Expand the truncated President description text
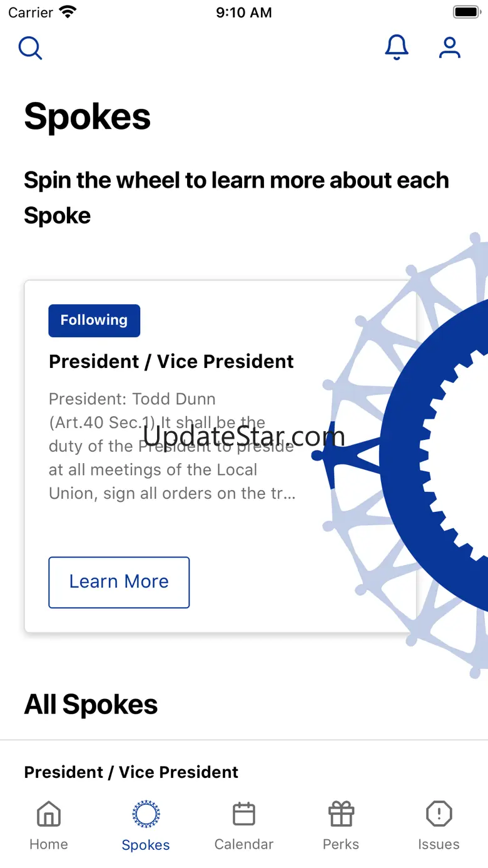The image size is (488, 868). pyautogui.click(x=172, y=446)
